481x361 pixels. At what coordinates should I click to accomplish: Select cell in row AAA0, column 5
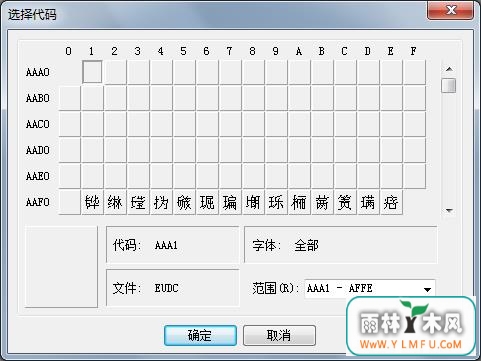pyautogui.click(x=184, y=72)
